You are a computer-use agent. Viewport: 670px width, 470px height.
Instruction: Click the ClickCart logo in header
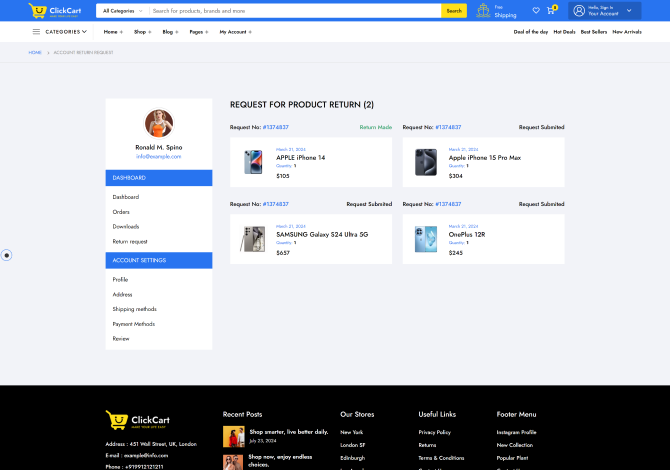tap(55, 11)
